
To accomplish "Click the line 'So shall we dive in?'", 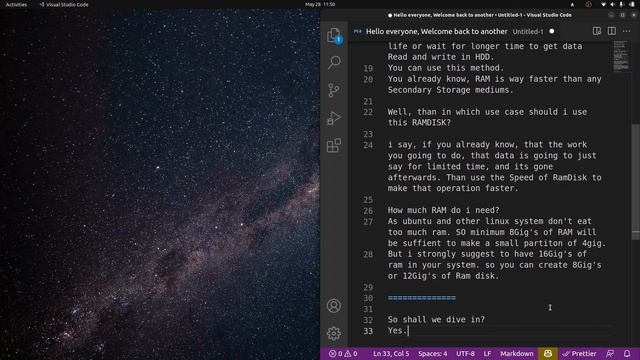I will click(436, 320).
